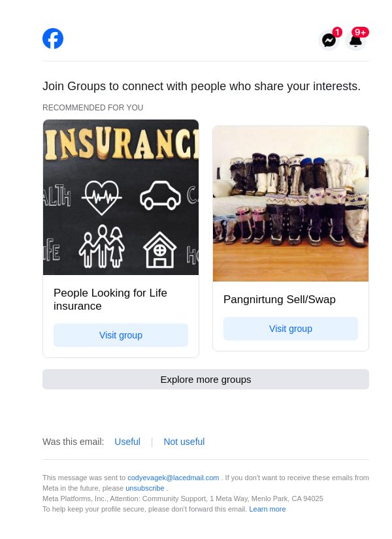
Task: Visit the Pangnirtung Sell/Swap group
Action: click(291, 329)
